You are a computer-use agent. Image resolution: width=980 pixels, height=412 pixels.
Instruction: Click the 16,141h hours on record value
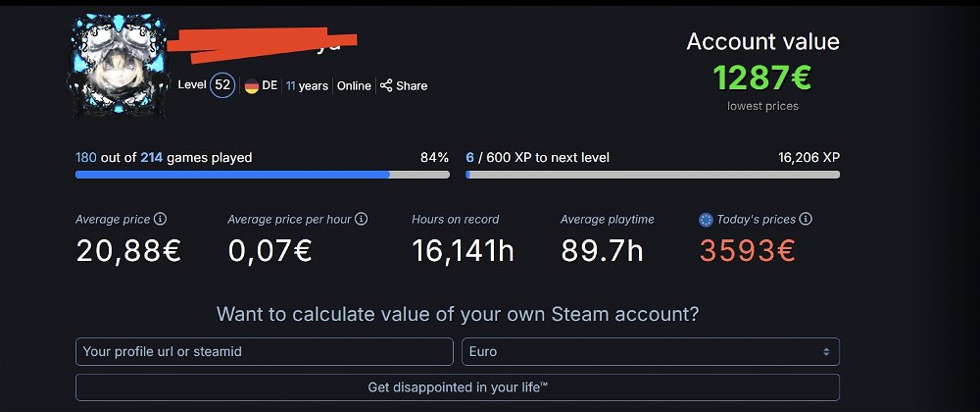pos(464,251)
